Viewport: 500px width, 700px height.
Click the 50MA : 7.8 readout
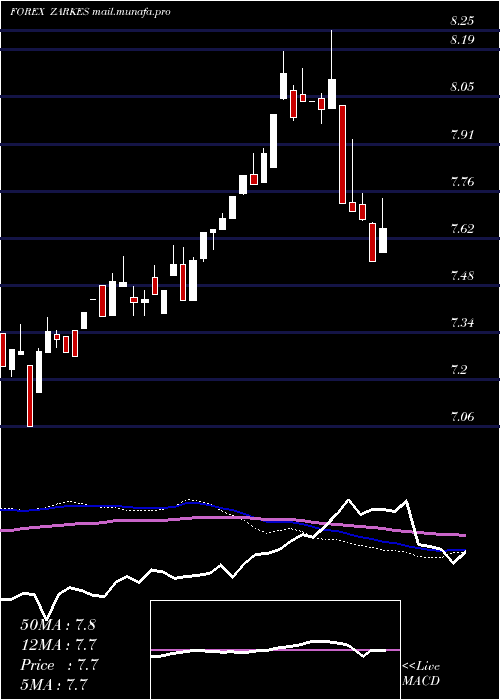pyautogui.click(x=58, y=625)
